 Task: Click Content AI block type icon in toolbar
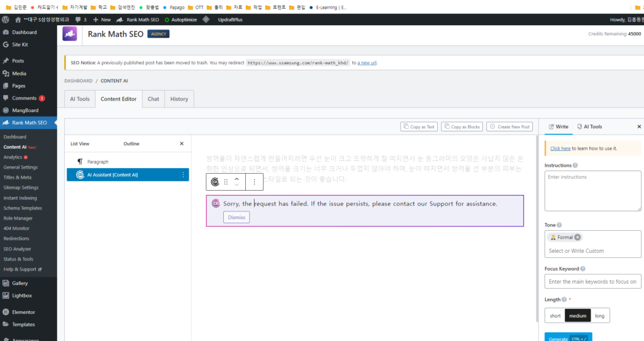point(215,182)
